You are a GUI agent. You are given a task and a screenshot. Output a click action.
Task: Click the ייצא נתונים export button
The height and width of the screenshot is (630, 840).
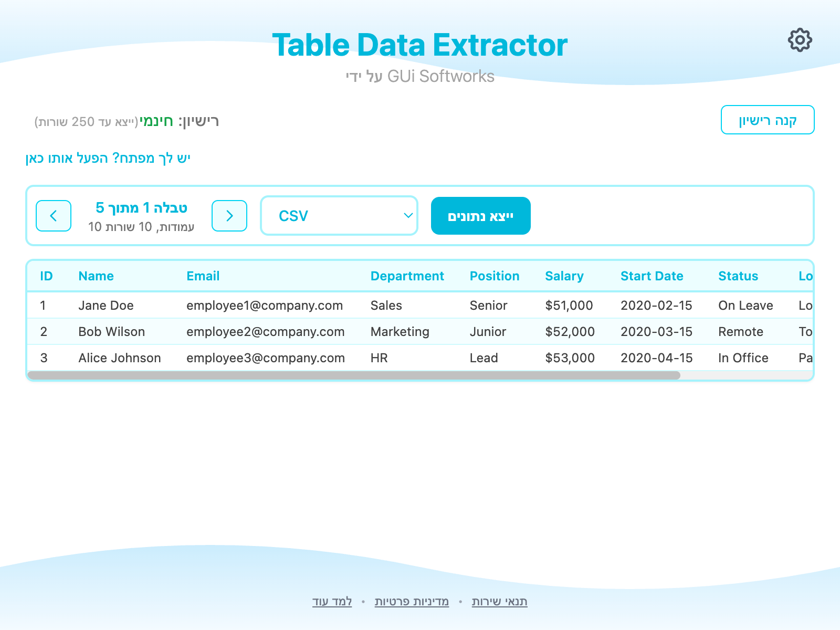pyautogui.click(x=480, y=216)
